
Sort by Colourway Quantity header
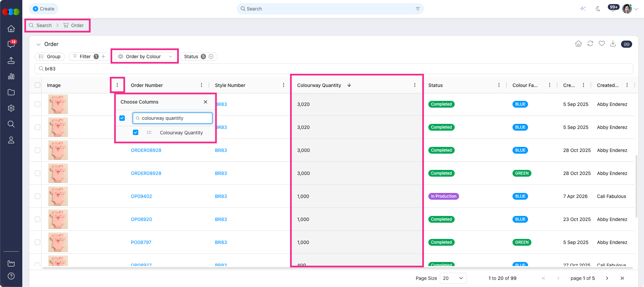pos(319,85)
